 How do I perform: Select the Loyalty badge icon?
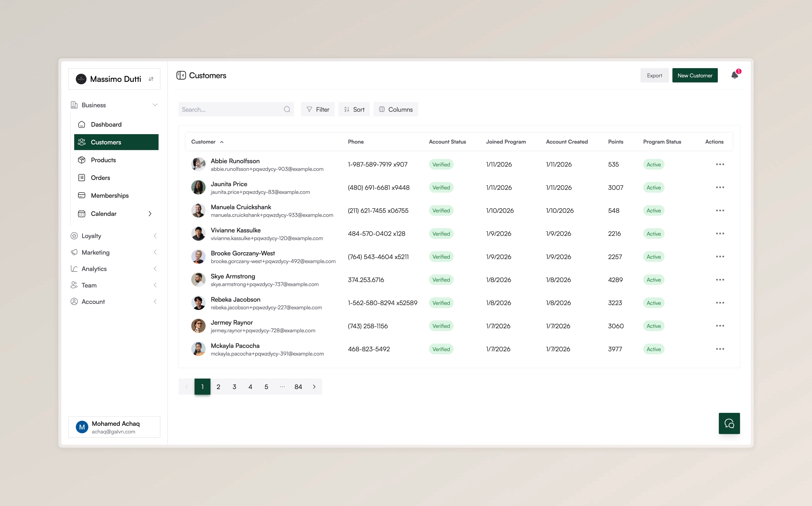point(74,236)
